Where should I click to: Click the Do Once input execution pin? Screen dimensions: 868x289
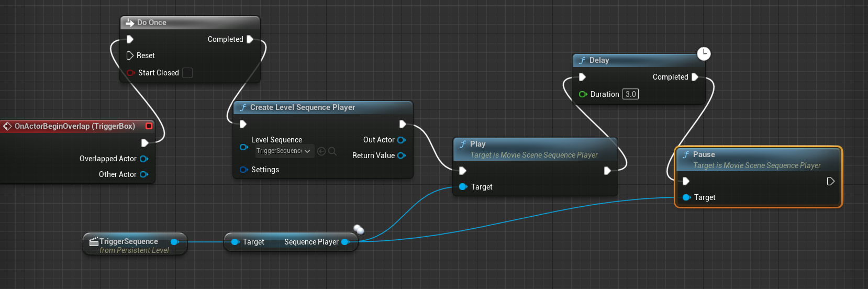[130, 39]
